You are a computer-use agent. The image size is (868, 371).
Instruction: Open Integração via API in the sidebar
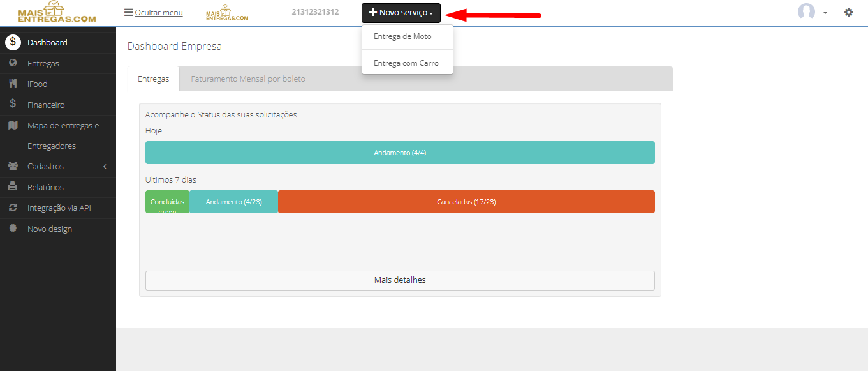pyautogui.click(x=58, y=208)
